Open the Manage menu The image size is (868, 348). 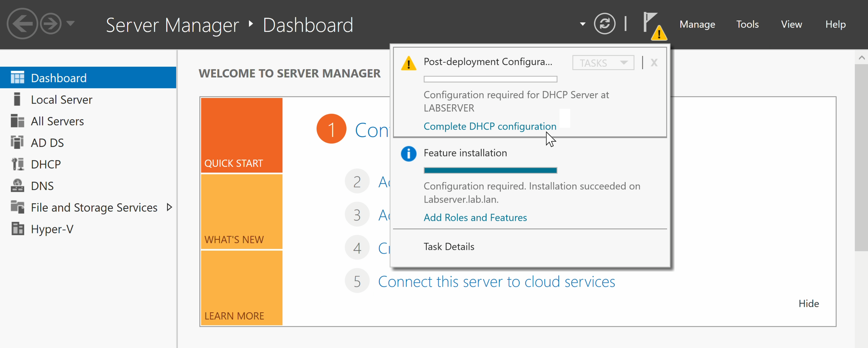pyautogui.click(x=697, y=24)
